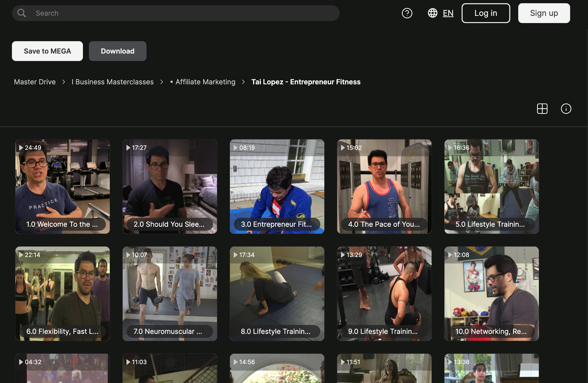Expand chevron after Business Masterclasses breadcrumb
Viewport: 588px width, 383px height.
tap(162, 82)
